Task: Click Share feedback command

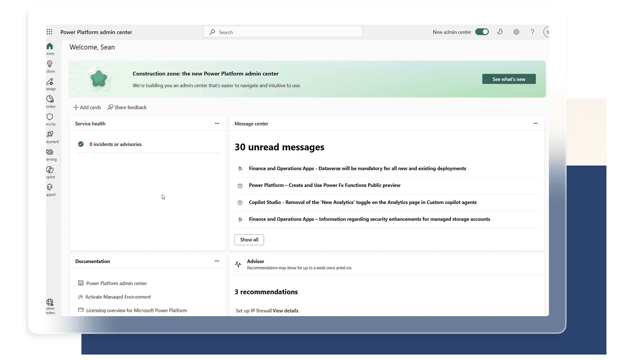Action: click(127, 107)
